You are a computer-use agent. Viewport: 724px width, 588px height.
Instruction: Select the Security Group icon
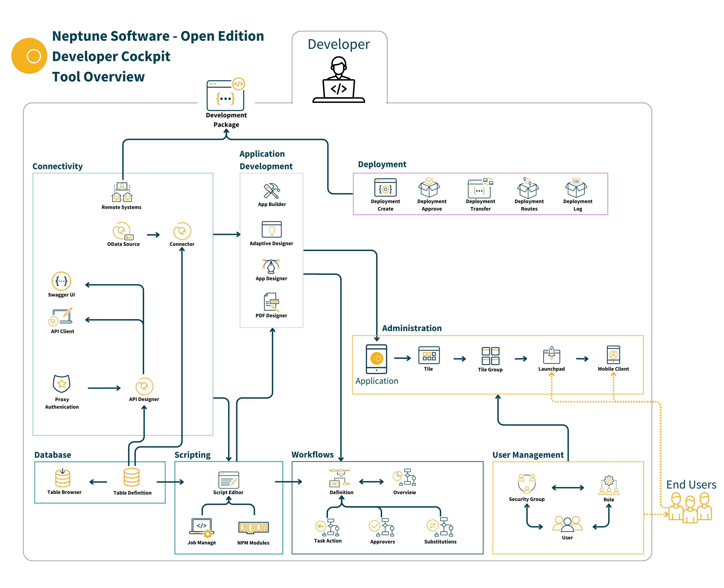(x=526, y=483)
